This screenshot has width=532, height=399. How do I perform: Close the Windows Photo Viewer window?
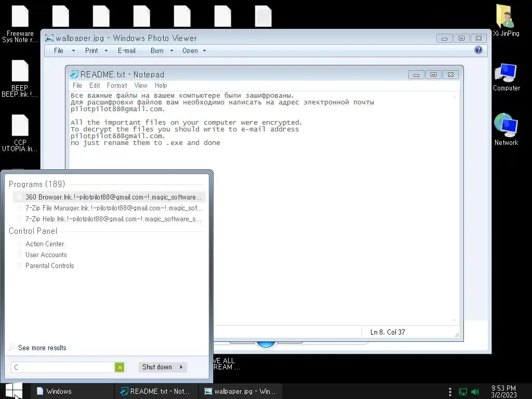478,38
